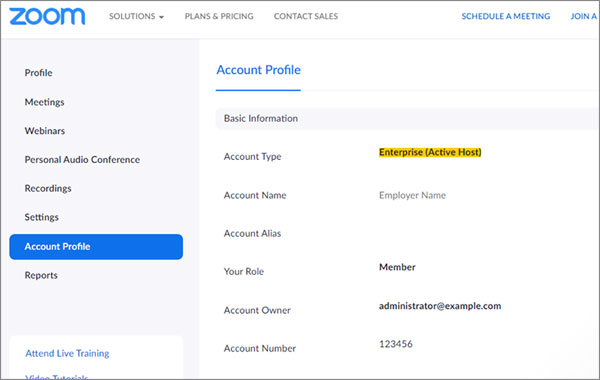Viewport: 600px width, 380px height.
Task: Click the Account Type label
Action: (253, 157)
